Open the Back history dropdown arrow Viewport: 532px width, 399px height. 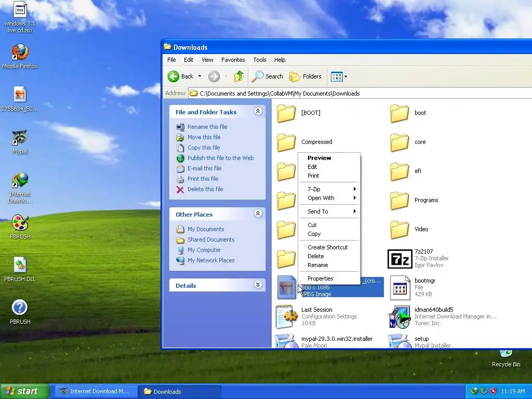click(x=200, y=76)
